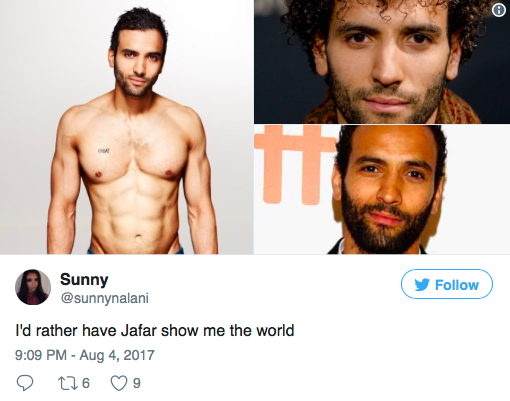
Task: Click the Aug 4, 2017 date
Action: click(x=117, y=355)
